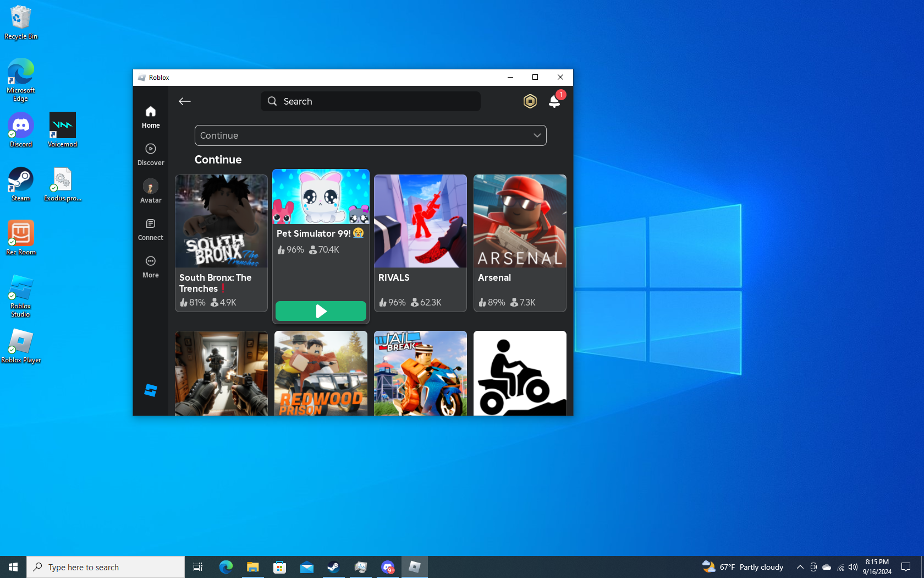Screen dimensions: 924x578
Task: Open the Redwood Prison game thumbnail
Action: 321,373
